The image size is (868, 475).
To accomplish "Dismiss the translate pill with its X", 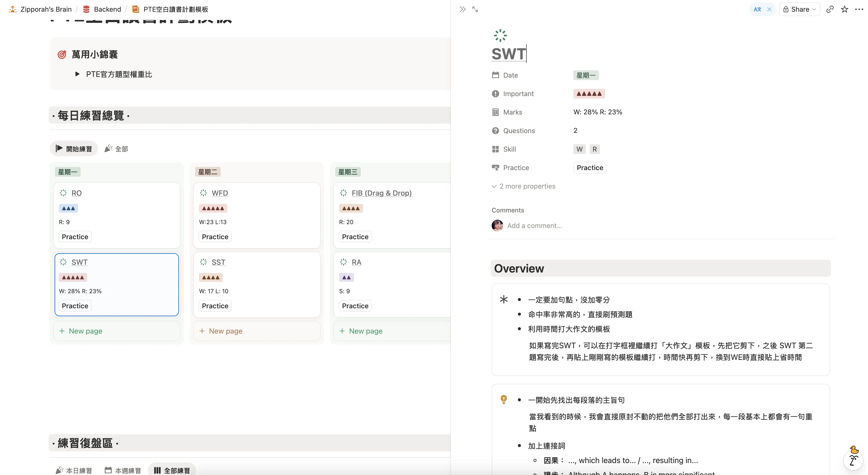I will click(769, 9).
